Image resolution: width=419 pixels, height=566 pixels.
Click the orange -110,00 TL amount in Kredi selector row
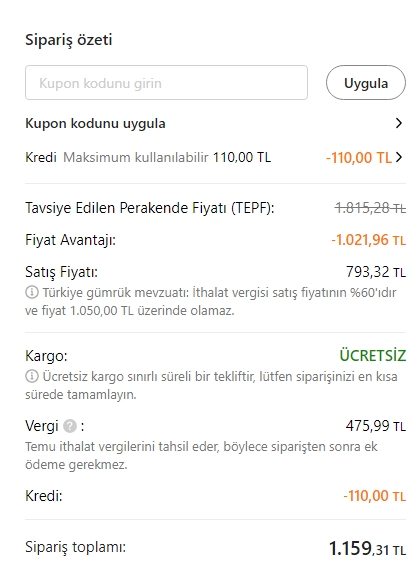[359, 158]
